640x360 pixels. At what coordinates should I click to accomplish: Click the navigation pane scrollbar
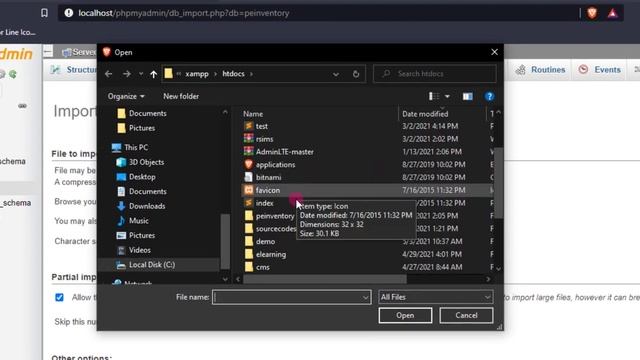click(225, 242)
